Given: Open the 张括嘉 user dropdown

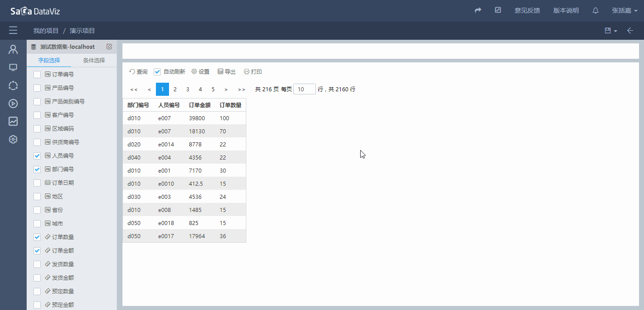Looking at the screenshot, I should click(x=625, y=10).
